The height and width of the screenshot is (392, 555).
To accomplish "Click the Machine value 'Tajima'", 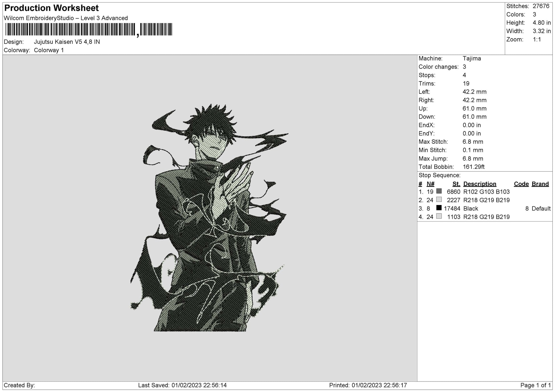I will pos(472,58).
